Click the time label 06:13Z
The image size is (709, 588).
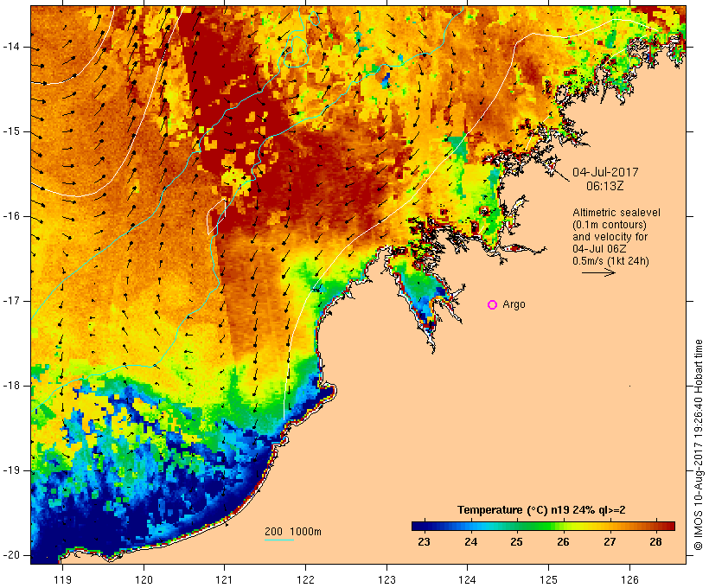605,186
